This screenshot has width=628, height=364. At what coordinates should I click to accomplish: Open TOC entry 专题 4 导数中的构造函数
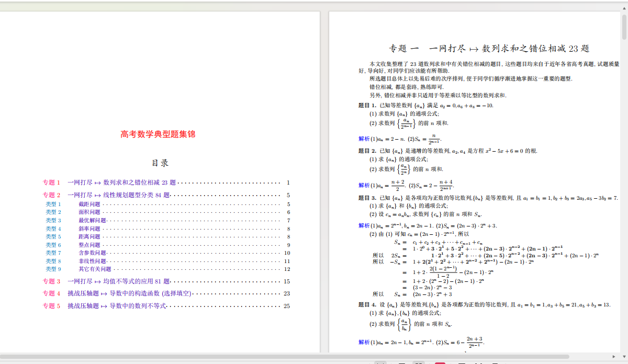[x=166, y=293]
